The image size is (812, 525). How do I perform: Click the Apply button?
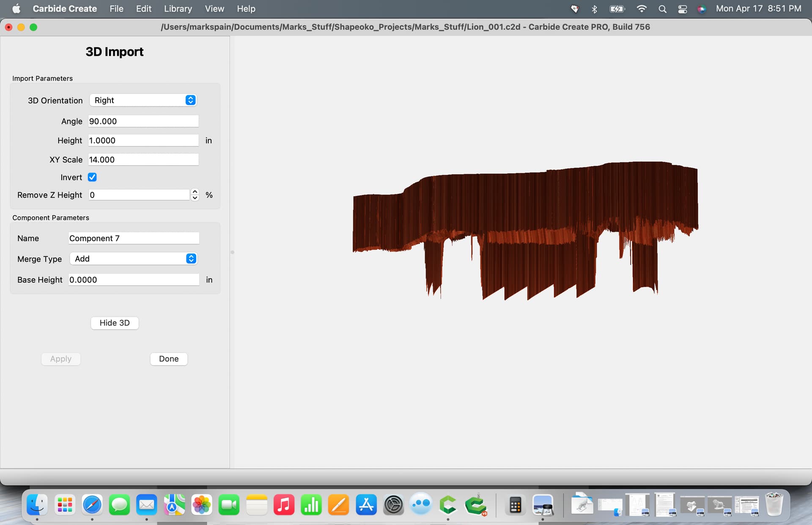pyautogui.click(x=61, y=359)
